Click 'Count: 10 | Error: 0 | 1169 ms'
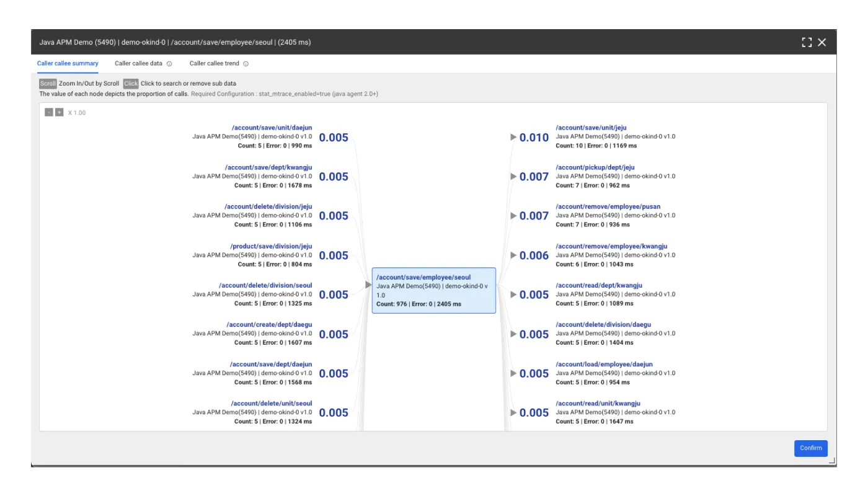This screenshot has height=496, width=868. point(596,146)
